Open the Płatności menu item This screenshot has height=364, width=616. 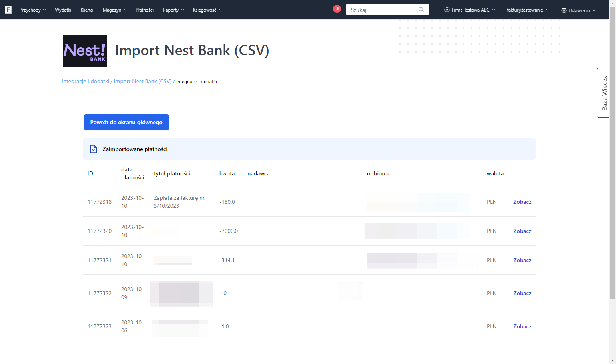(144, 10)
